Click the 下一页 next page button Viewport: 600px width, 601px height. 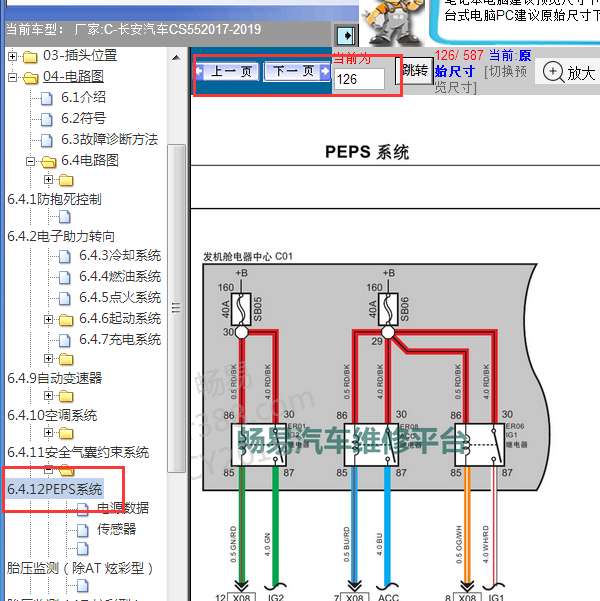click(x=297, y=71)
